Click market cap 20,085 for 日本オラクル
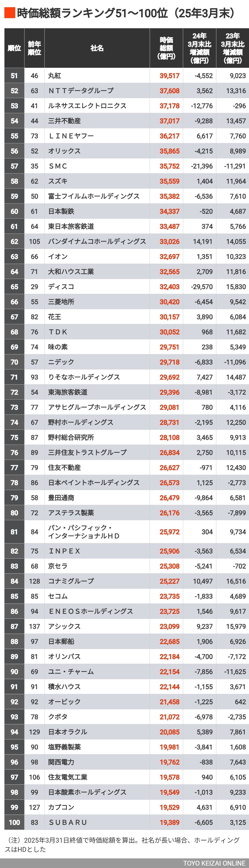The height and width of the screenshot is (868, 249). [169, 732]
